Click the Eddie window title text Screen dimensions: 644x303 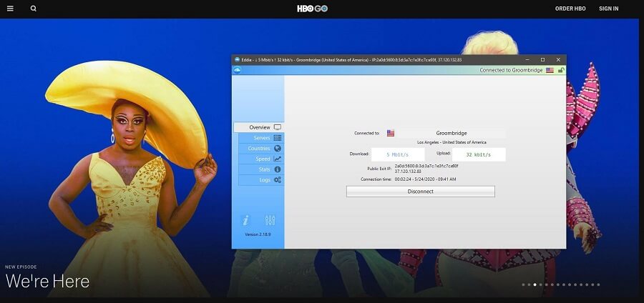tap(351, 60)
